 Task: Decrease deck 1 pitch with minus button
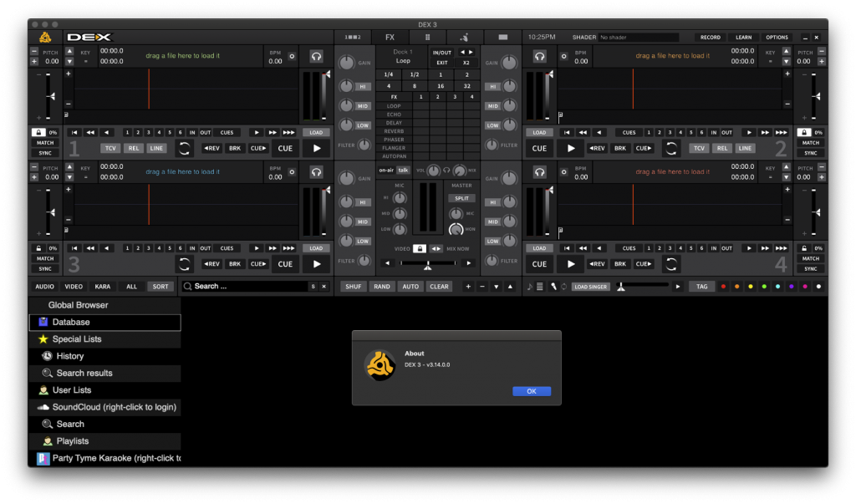pos(34,51)
